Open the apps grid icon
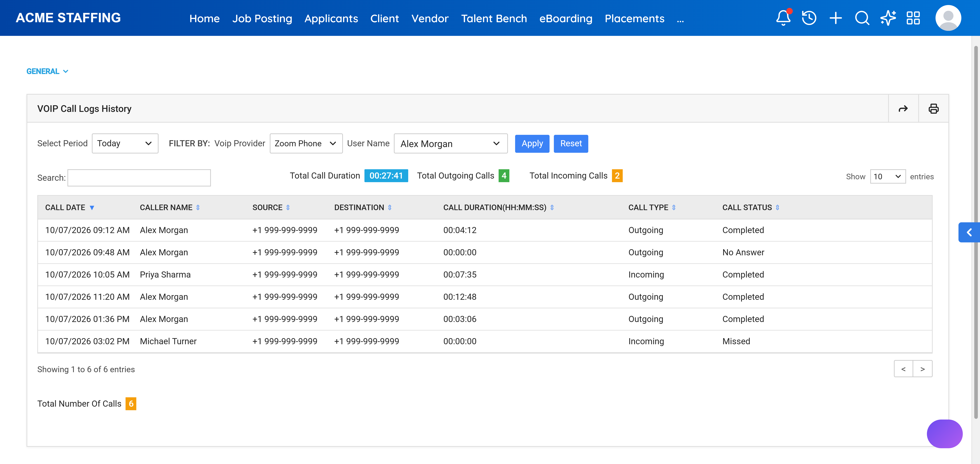Screen dimensions: 980x464 coord(913,18)
